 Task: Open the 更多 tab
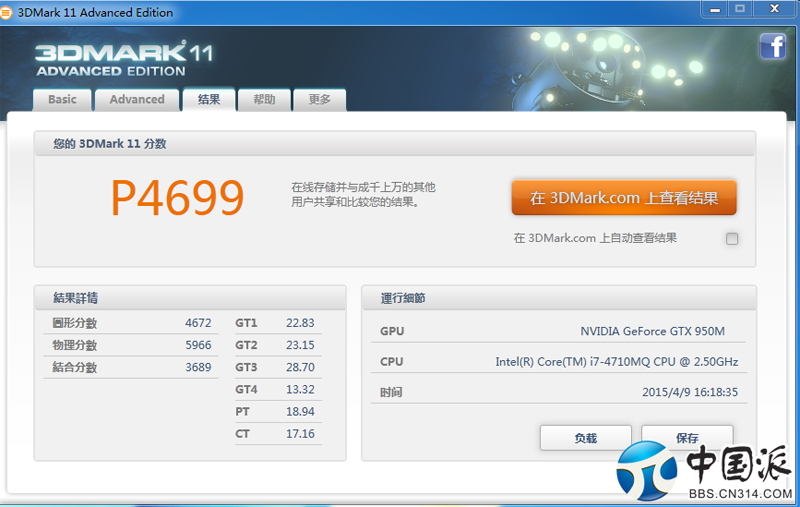[x=319, y=99]
